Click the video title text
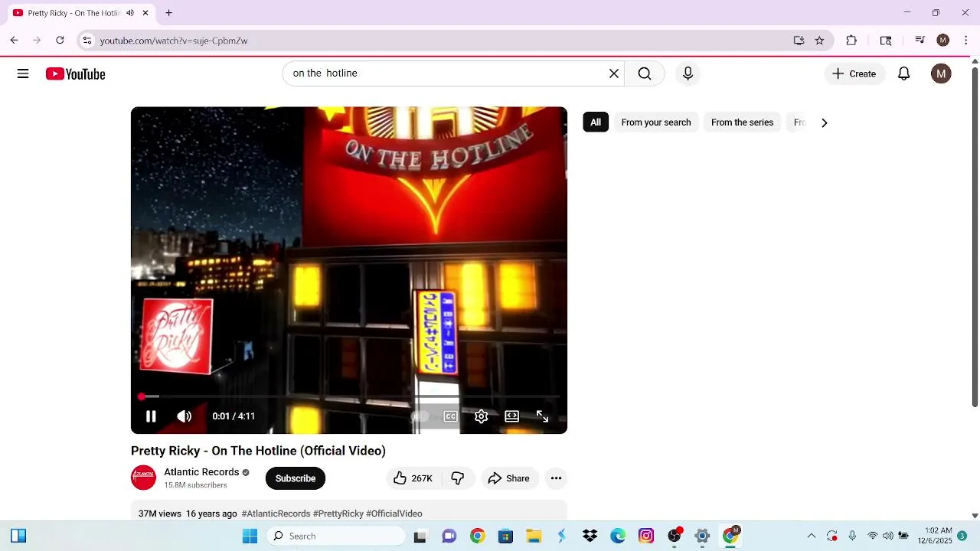This screenshot has height=551, width=980. click(258, 451)
